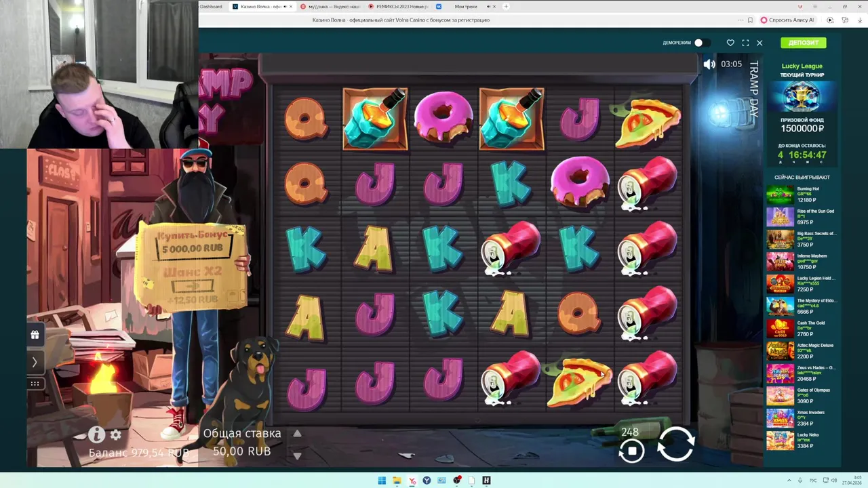Open browser downloads arrow icon
The image size is (868, 488).
tap(859, 20)
